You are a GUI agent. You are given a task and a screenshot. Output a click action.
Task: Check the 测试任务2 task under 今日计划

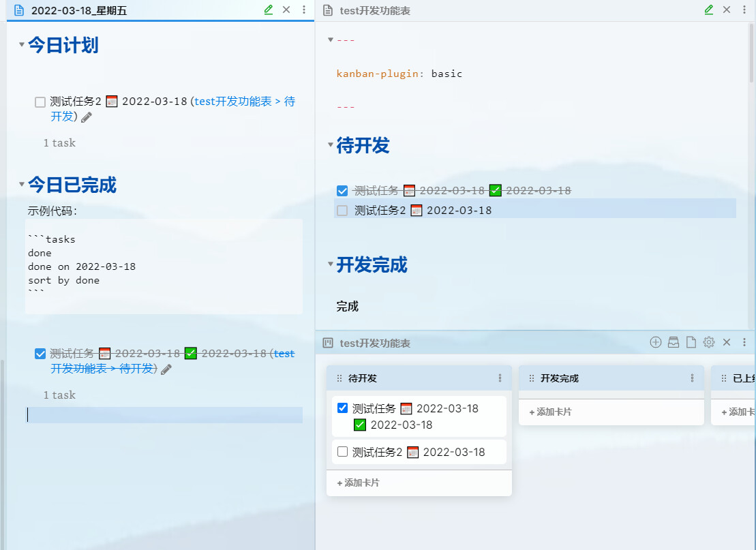point(40,102)
